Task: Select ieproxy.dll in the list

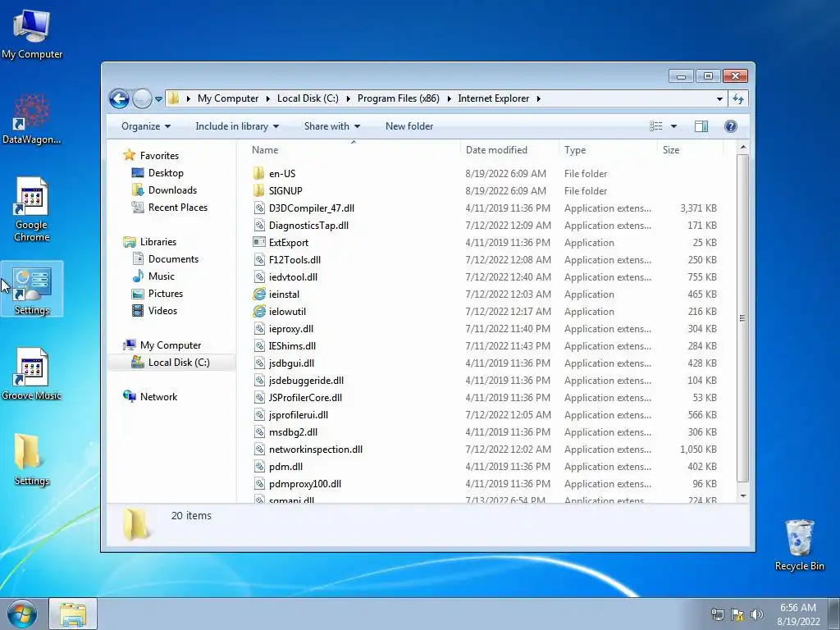Action: point(291,329)
